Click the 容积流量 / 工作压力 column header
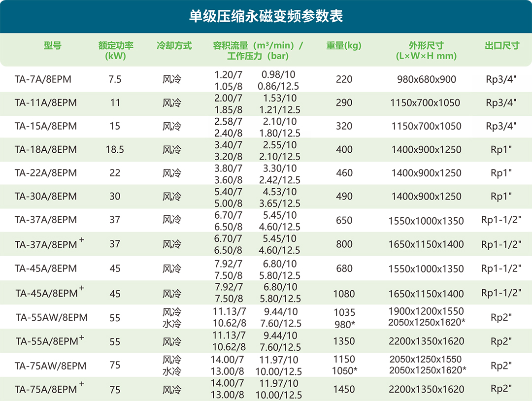 click(x=258, y=50)
